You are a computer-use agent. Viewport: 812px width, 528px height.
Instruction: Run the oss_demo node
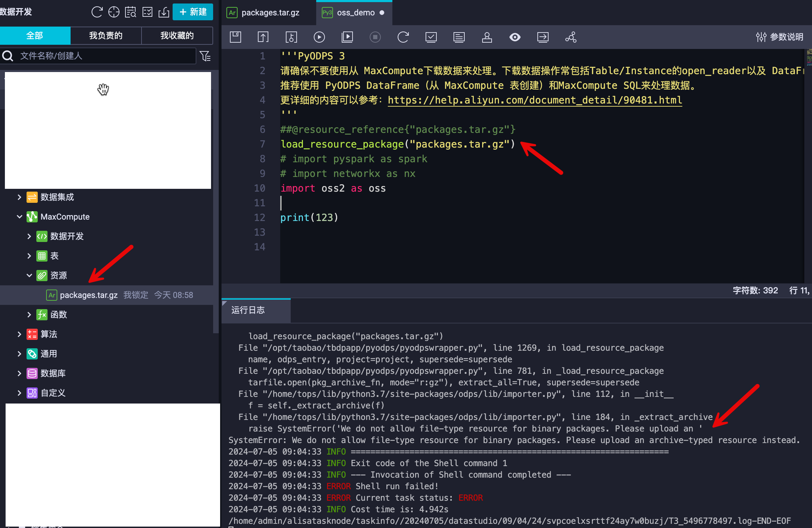pos(319,37)
